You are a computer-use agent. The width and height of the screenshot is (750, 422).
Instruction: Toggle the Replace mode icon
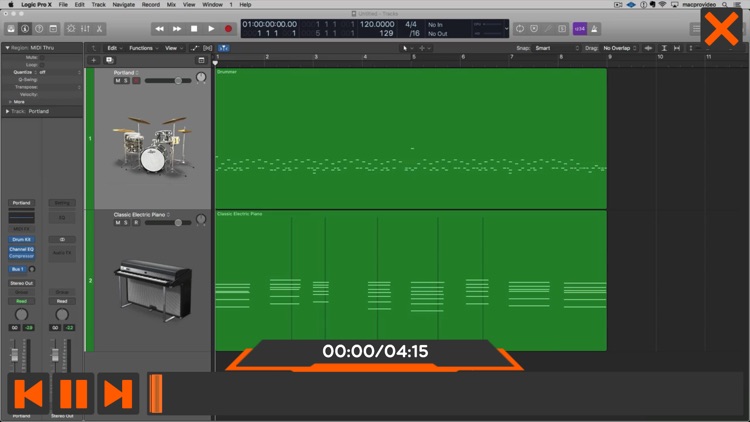(x=534, y=29)
